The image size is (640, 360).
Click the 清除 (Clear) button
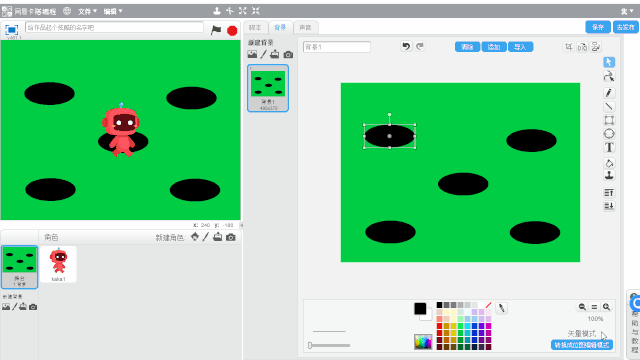(467, 47)
